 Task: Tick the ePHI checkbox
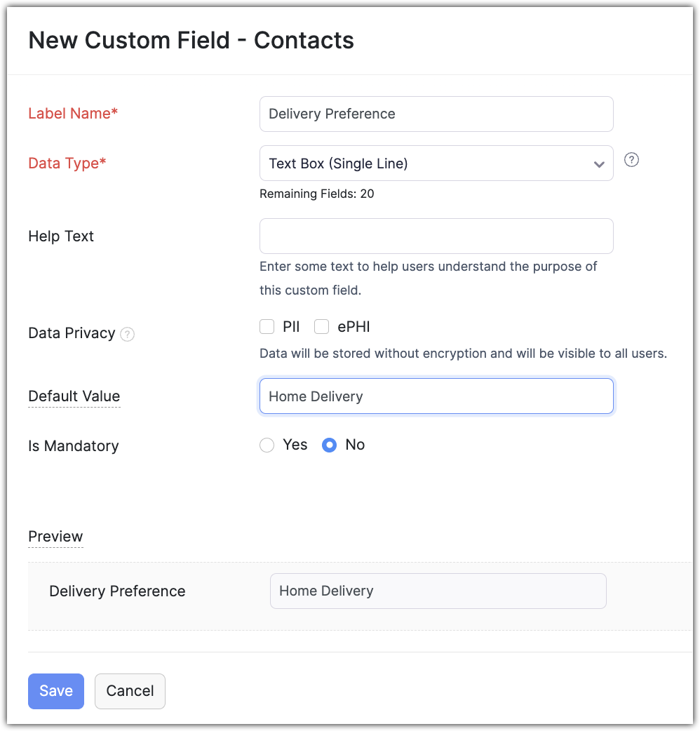point(322,326)
